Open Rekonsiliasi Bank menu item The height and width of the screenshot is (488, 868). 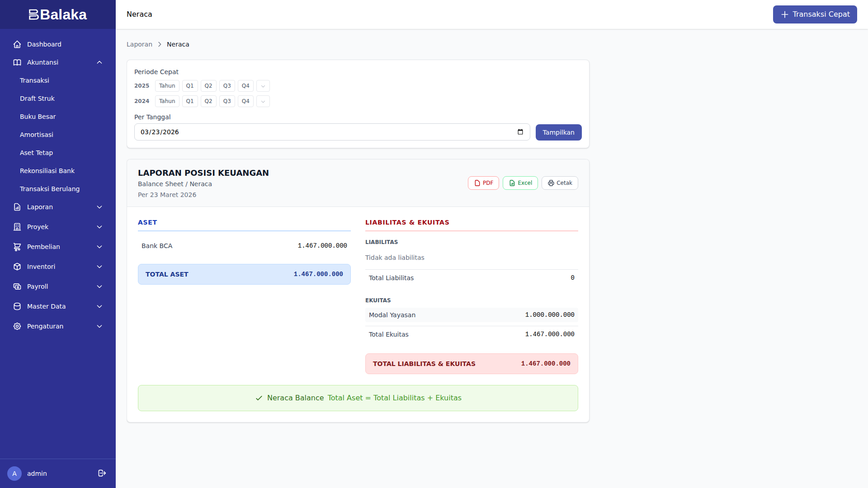click(47, 171)
